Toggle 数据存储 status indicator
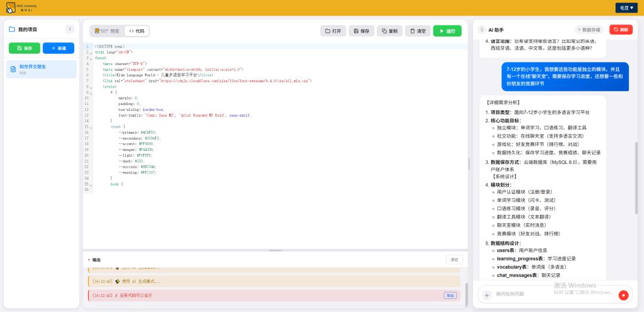 point(589,29)
